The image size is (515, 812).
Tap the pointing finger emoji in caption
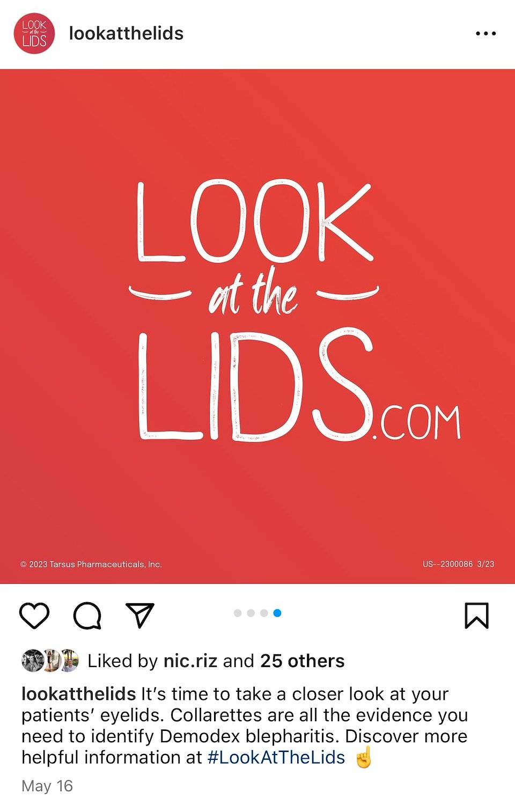pos(364,757)
